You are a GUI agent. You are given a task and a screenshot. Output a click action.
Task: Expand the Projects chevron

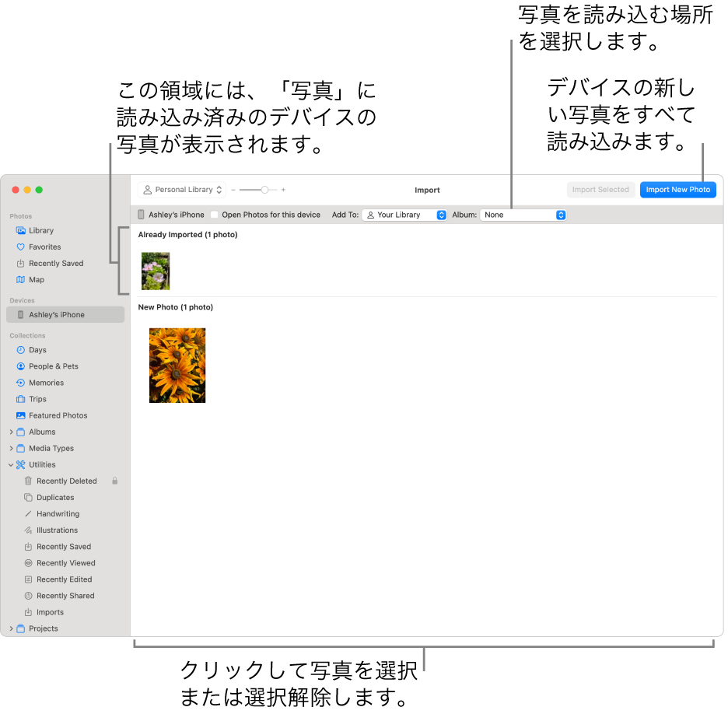[11, 629]
